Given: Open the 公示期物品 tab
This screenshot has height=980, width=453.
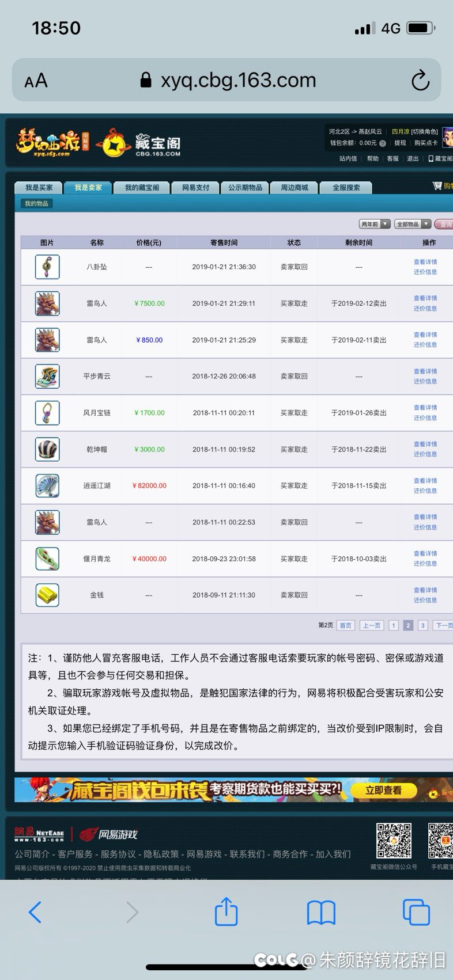Looking at the screenshot, I should [x=245, y=188].
